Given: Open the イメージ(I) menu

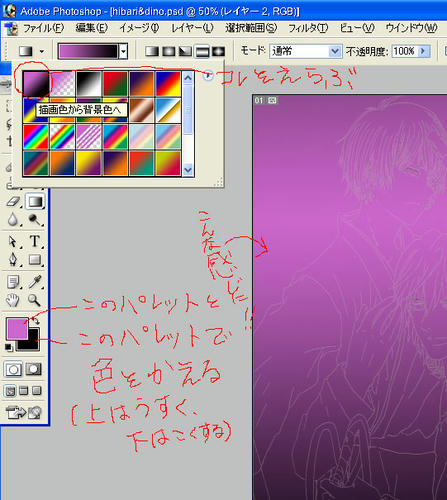Looking at the screenshot, I should click(139, 28).
